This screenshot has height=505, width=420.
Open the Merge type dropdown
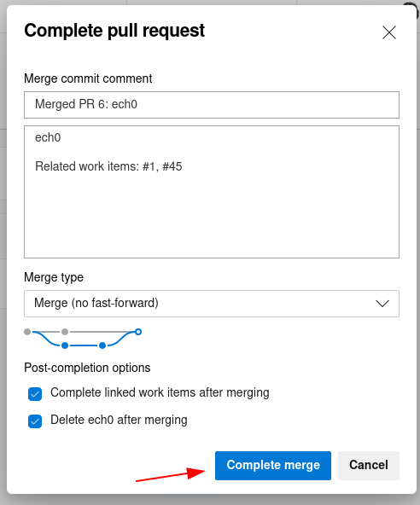click(x=212, y=304)
